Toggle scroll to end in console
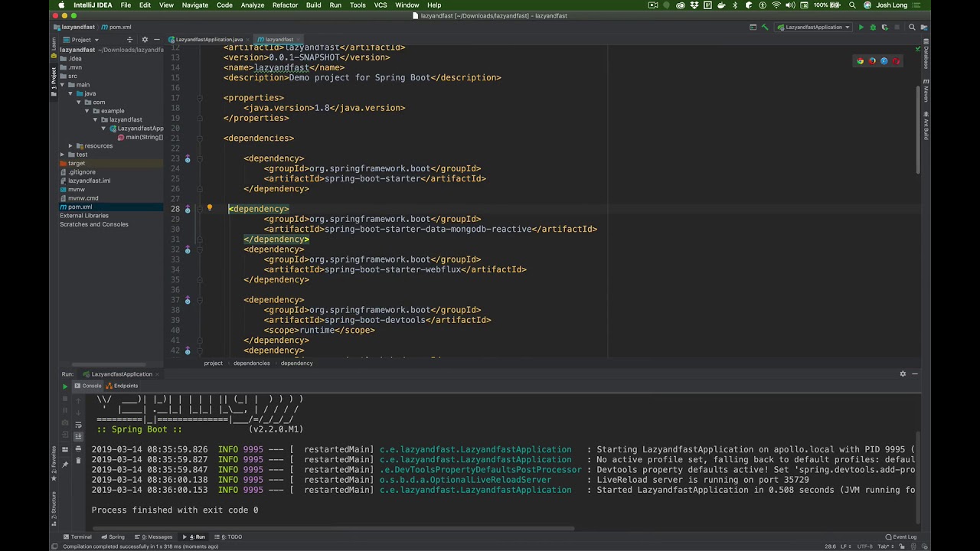Viewport: 980px width, 551px height. tap(78, 436)
